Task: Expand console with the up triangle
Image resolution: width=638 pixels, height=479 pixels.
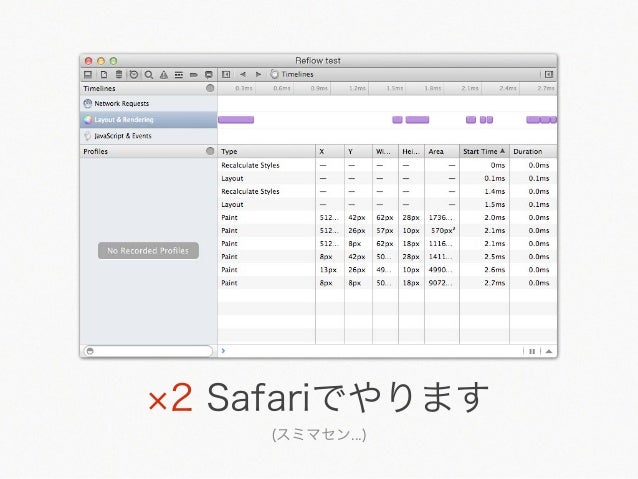Action: 549,351
